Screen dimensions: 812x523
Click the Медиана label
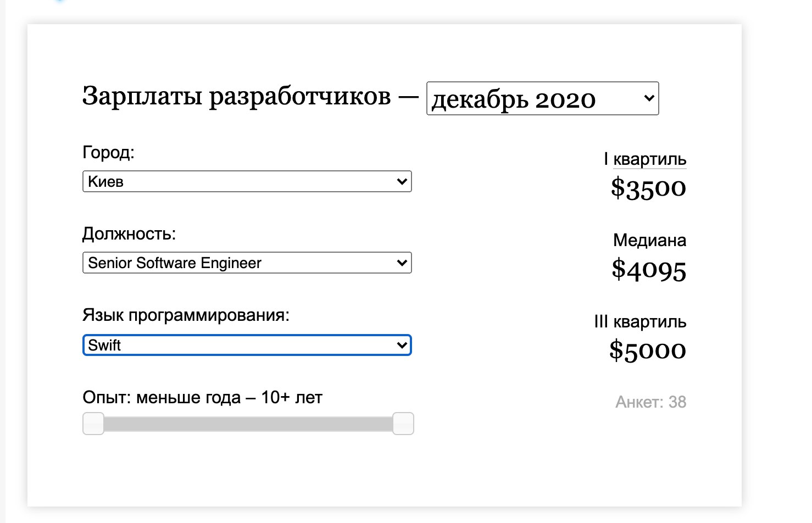[x=649, y=241]
